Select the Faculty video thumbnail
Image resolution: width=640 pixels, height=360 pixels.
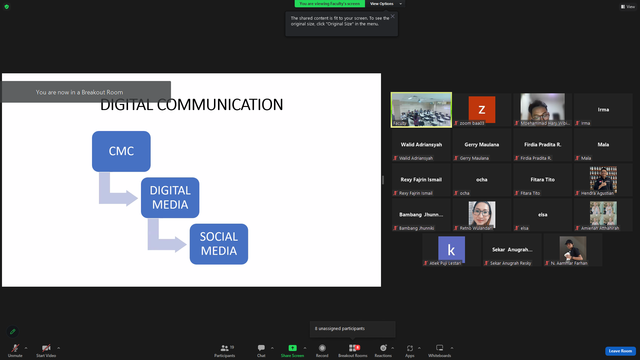(421, 110)
